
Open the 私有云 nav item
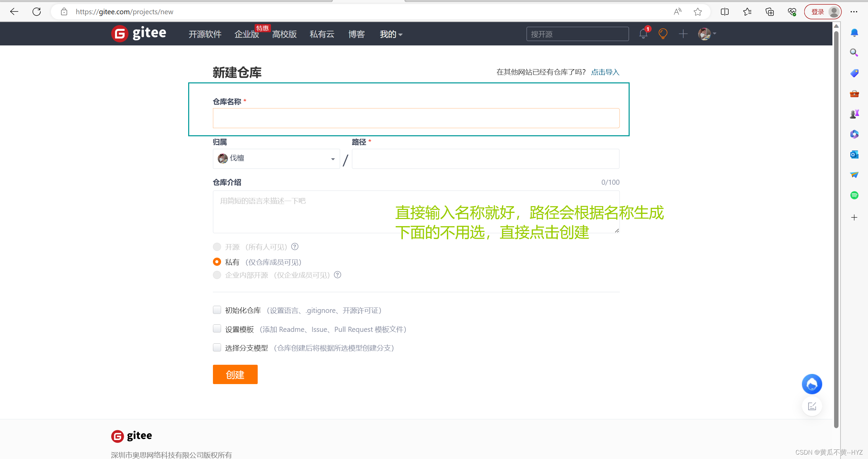322,34
